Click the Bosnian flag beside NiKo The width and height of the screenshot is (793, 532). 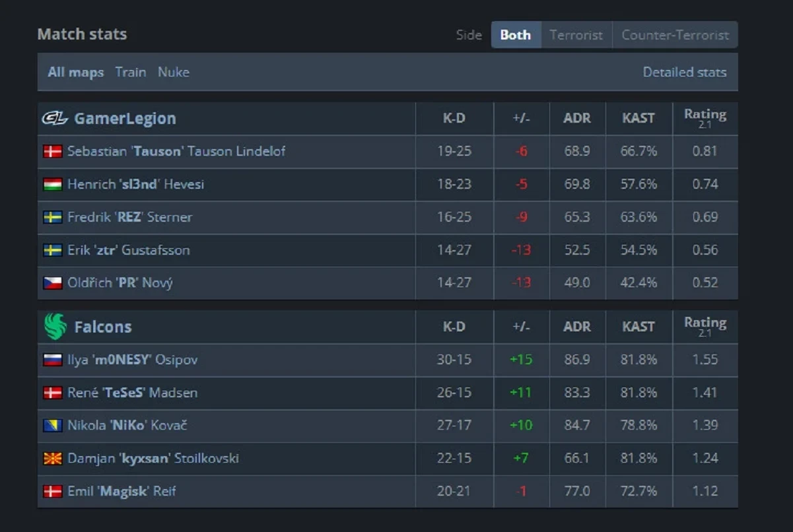tap(53, 426)
